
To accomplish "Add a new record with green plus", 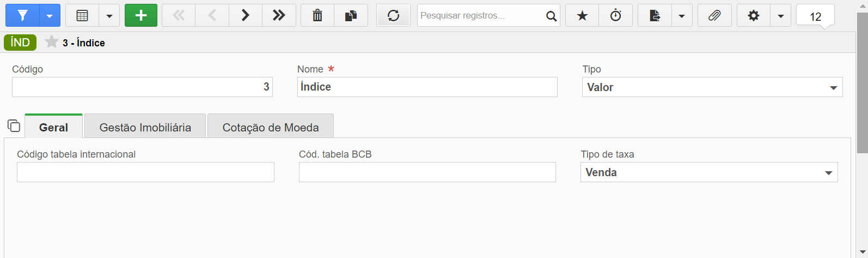I will pos(141,16).
